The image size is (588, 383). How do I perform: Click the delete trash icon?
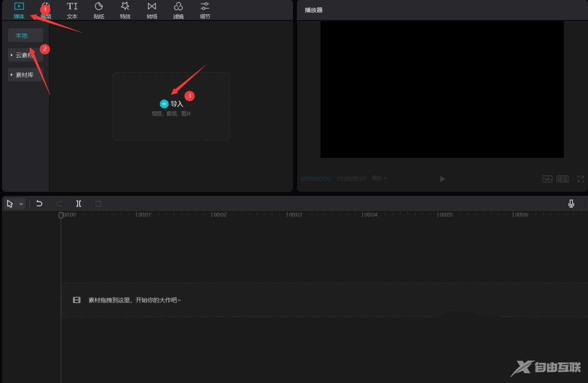[98, 204]
